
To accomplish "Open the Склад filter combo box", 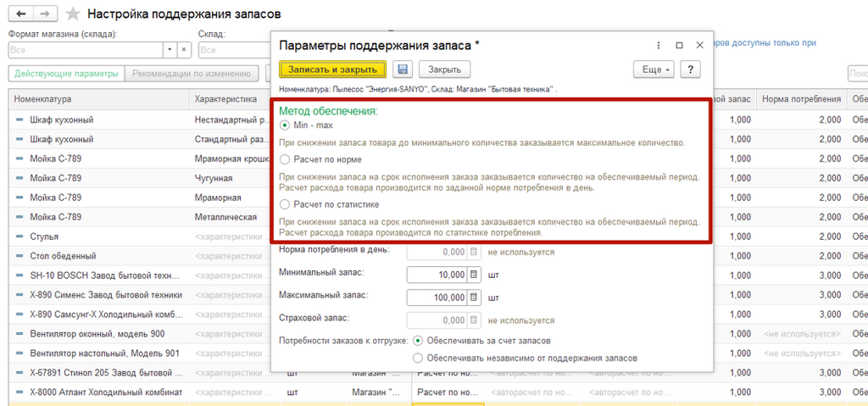I will coord(234,50).
